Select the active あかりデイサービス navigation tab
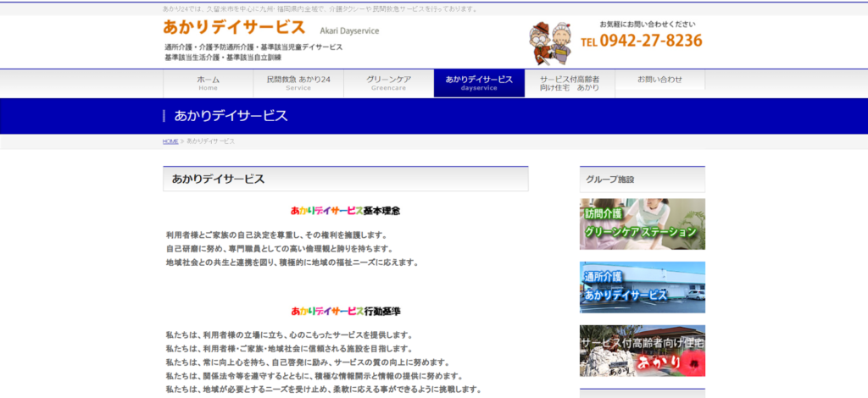The image size is (868, 398). [x=479, y=83]
